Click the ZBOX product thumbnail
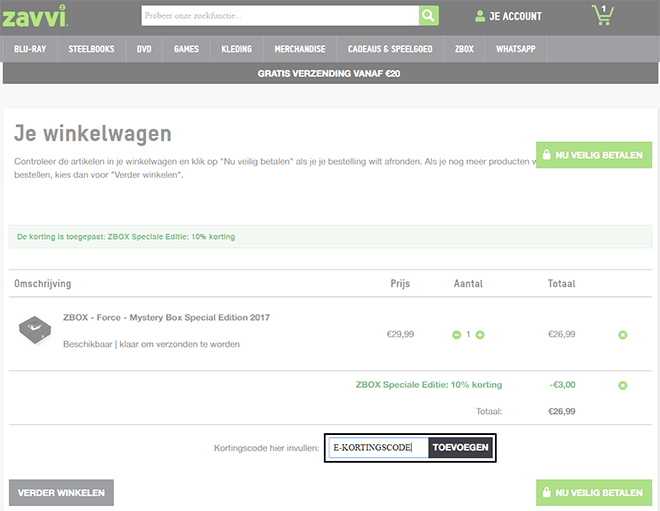660x511 pixels. click(x=35, y=330)
